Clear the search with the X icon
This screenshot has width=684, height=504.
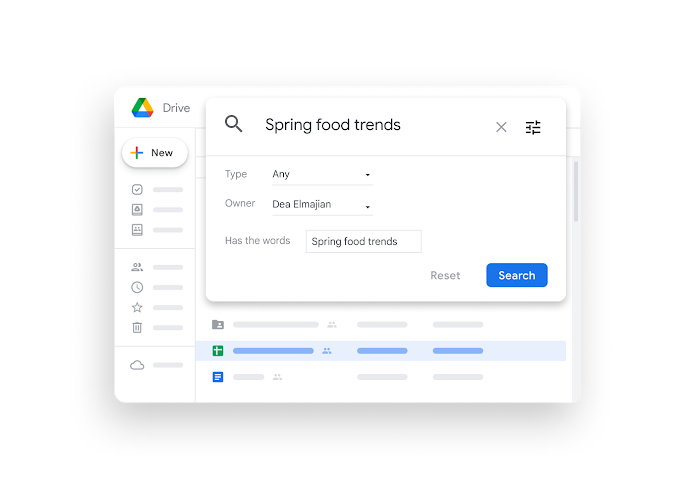[x=501, y=127]
